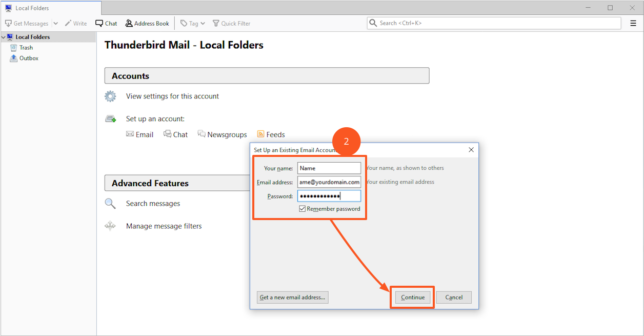The image size is (644, 336).
Task: Toggle the Remember password checkbox
Action: click(x=303, y=209)
